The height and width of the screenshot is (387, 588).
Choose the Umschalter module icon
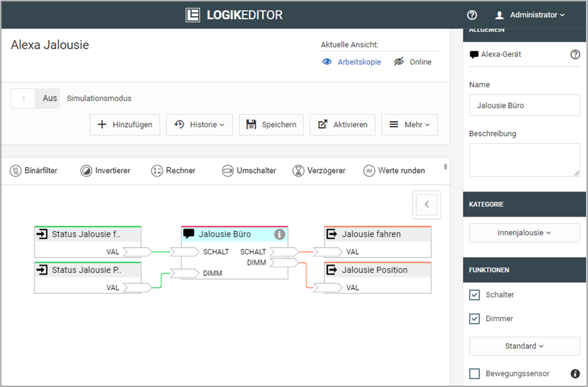228,170
